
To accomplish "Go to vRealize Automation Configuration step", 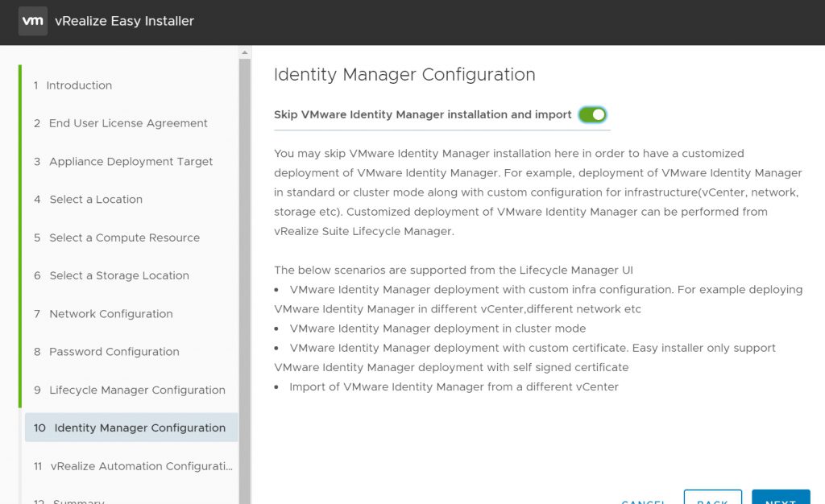I will pyautogui.click(x=133, y=466).
